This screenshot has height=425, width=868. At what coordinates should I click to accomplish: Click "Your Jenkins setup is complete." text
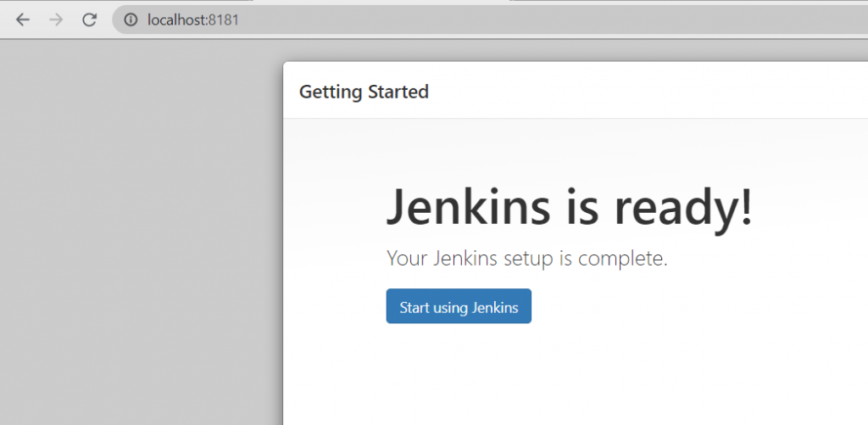(x=527, y=258)
